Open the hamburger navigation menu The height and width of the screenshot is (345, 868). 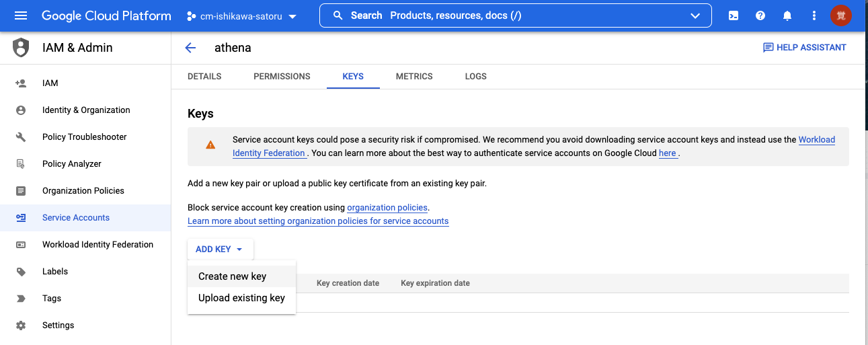(21, 15)
